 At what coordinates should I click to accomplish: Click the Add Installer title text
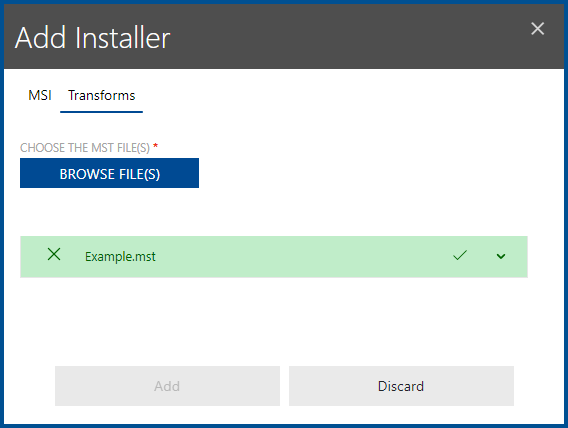[x=93, y=38]
